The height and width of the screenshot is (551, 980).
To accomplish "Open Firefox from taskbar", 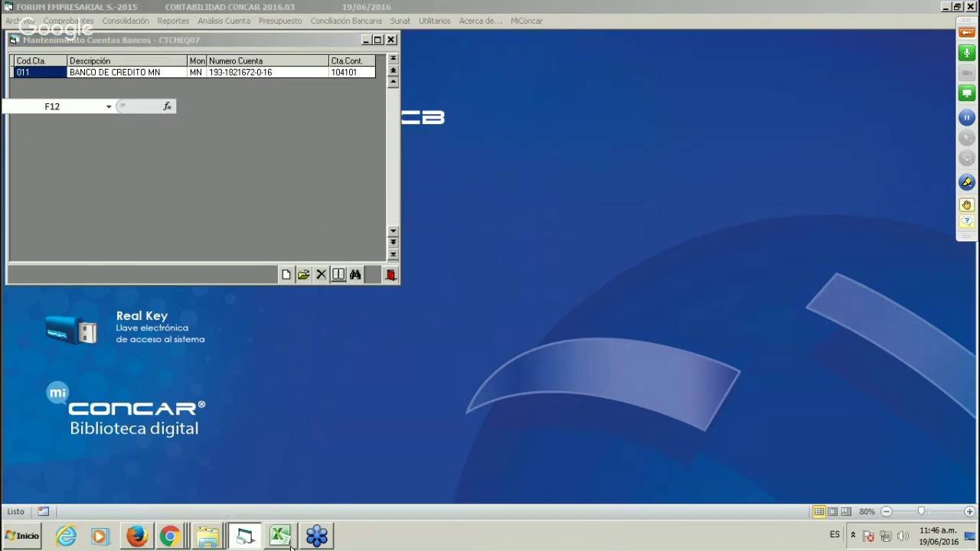I will click(x=137, y=536).
